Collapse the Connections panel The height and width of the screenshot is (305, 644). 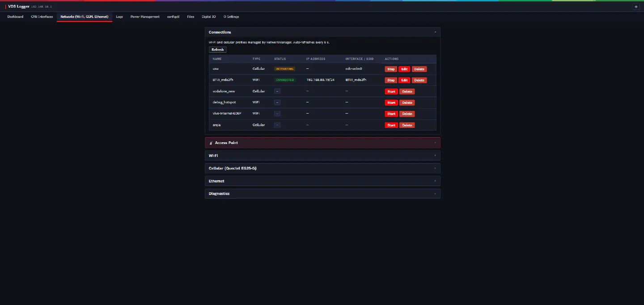click(x=322, y=32)
